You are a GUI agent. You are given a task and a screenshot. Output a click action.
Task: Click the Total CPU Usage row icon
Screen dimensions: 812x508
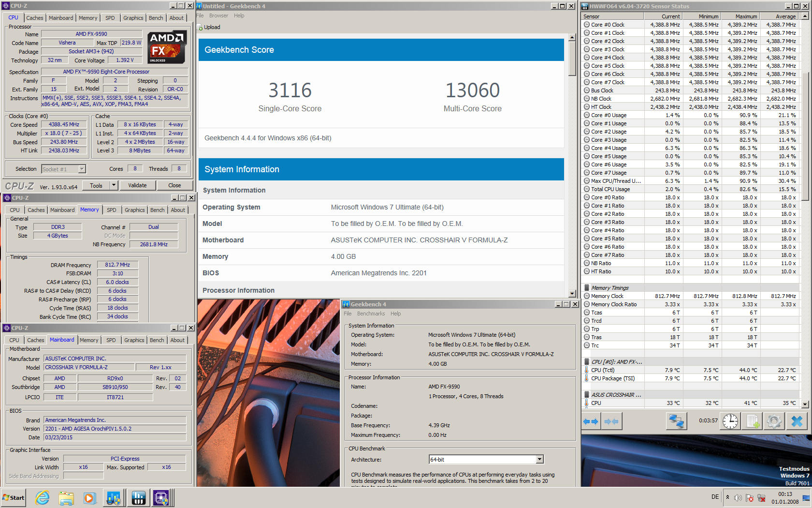(587, 189)
